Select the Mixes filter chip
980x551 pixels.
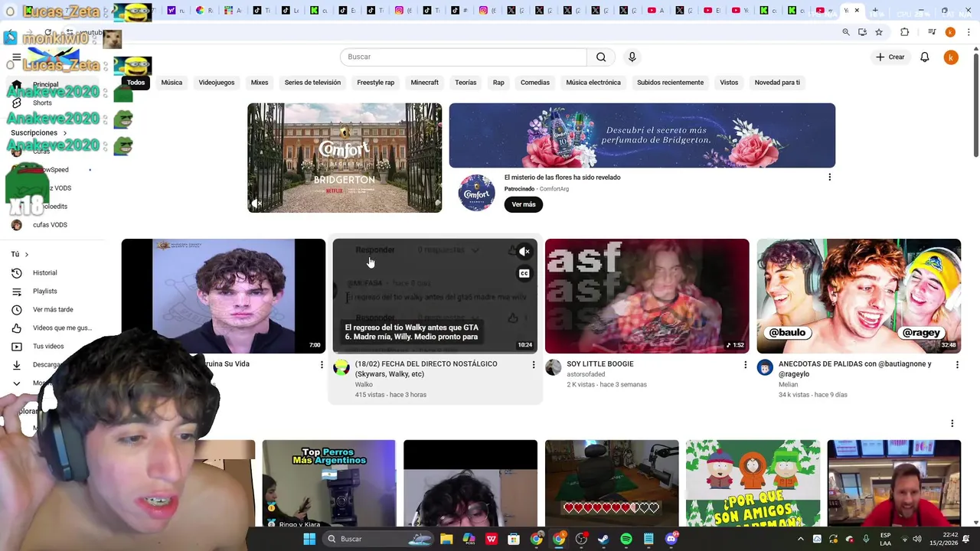260,83
